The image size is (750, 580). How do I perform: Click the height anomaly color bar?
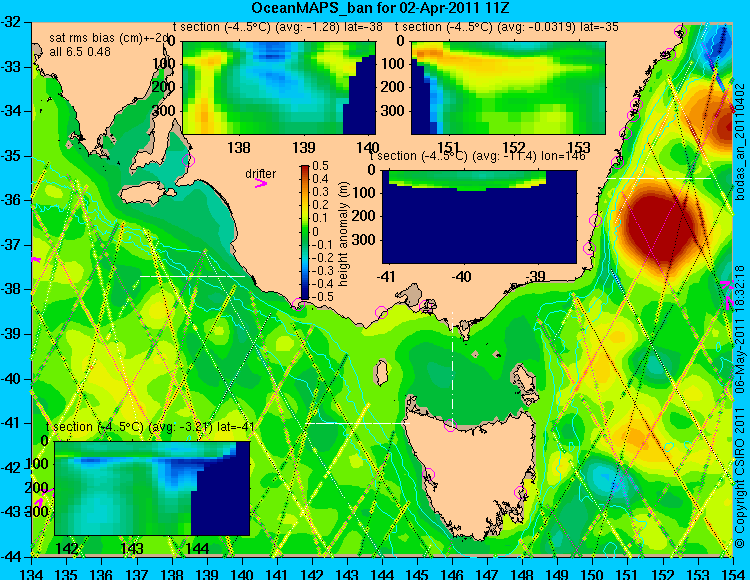pyautogui.click(x=305, y=232)
